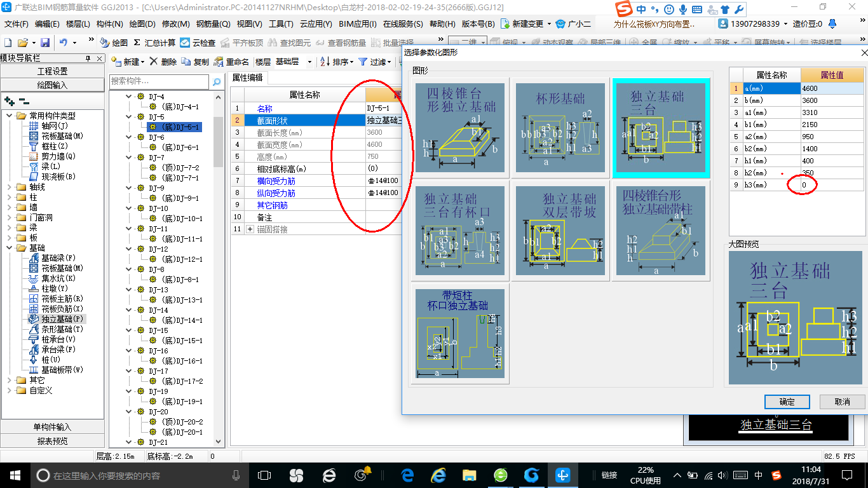Click 报表预览 panel button
This screenshot has height=488, width=868.
coord(52,441)
